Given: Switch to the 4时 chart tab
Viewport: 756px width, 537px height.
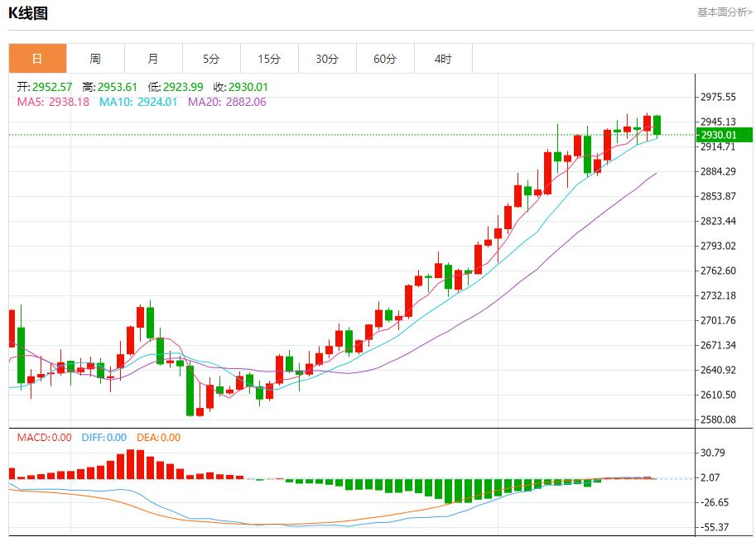Looking at the screenshot, I should pyautogui.click(x=443, y=59).
